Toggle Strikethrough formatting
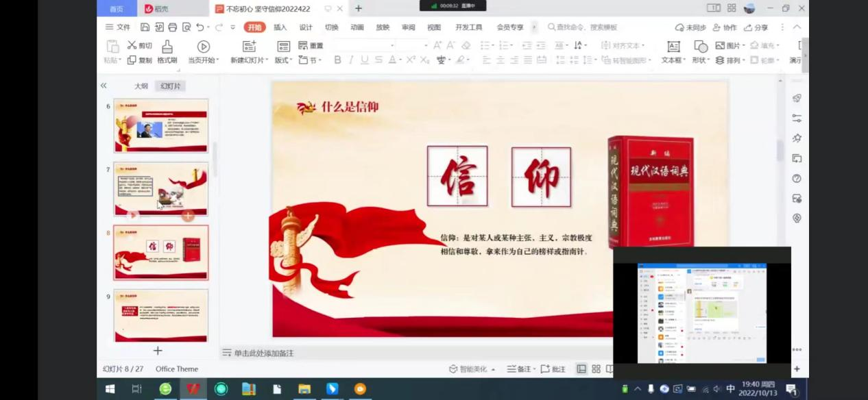This screenshot has height=400, width=868. [378, 60]
